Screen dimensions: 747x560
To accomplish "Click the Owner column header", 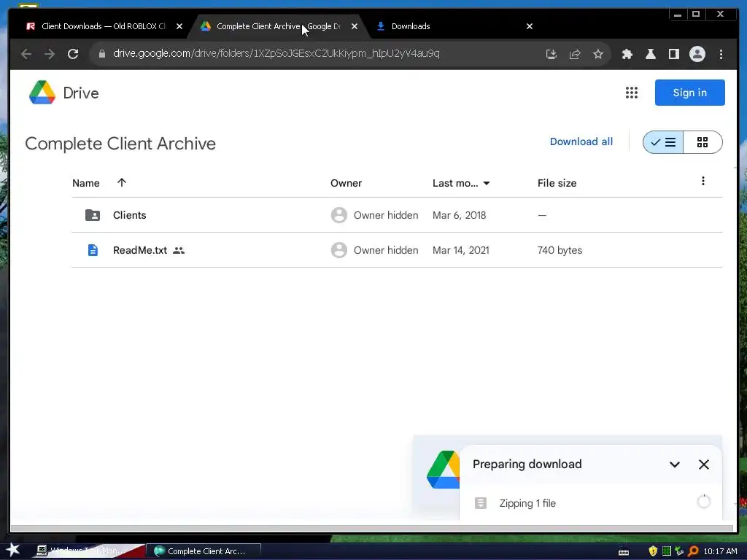I will pos(346,183).
